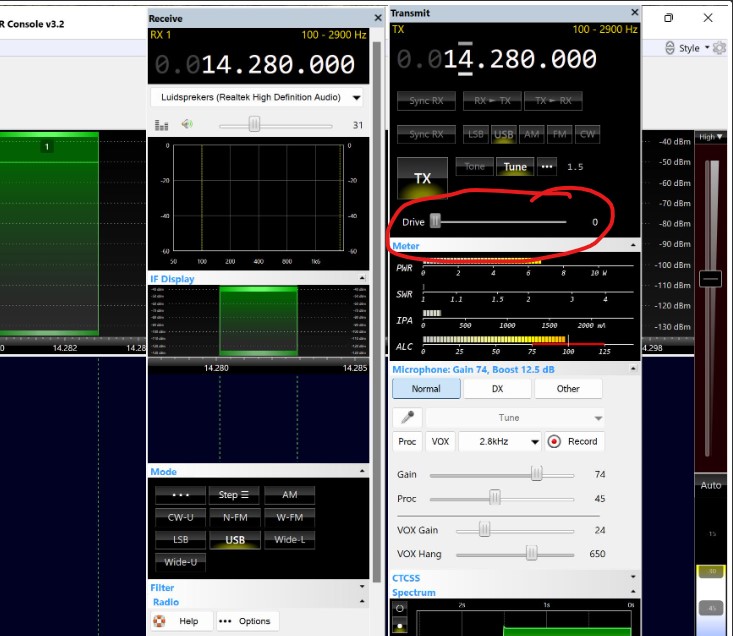The image size is (733, 636).
Task: Enable the Proc speech processor button
Action: (x=407, y=441)
